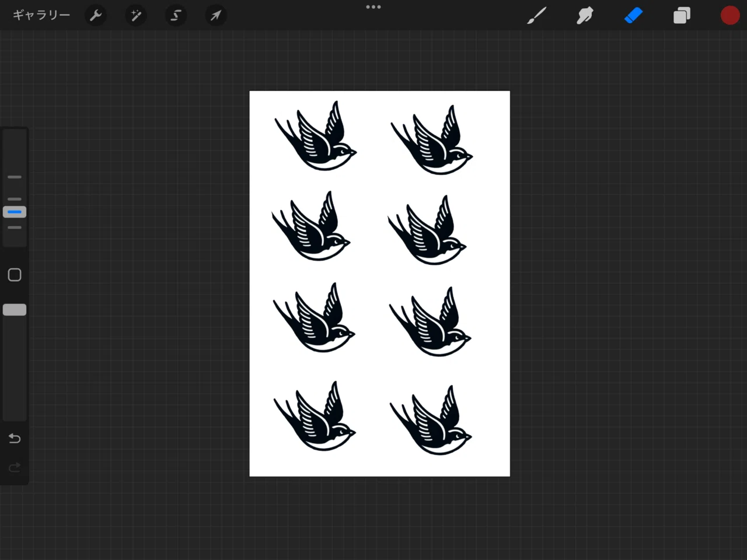The image size is (747, 560).
Task: Open the Adjustments magic wand menu
Action: tap(136, 16)
